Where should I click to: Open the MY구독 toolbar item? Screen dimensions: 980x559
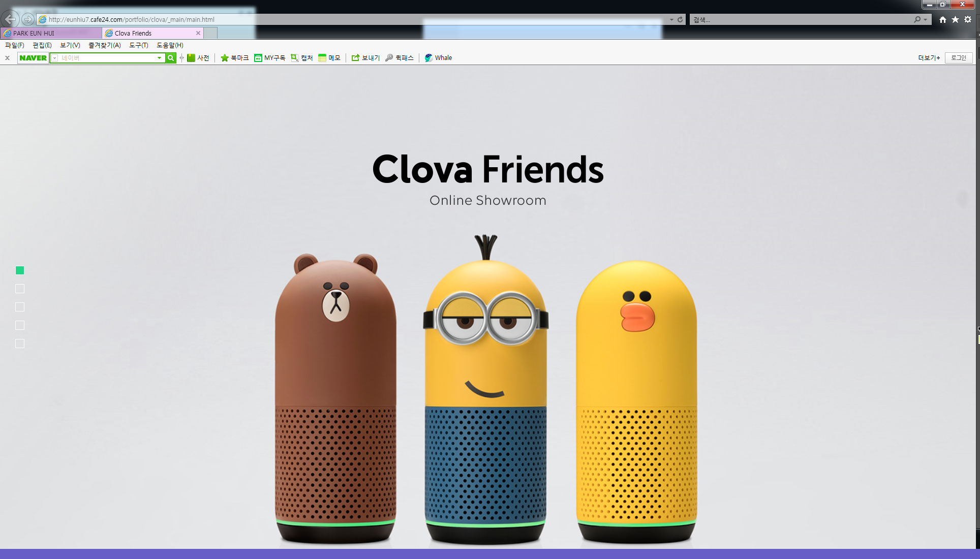(270, 58)
